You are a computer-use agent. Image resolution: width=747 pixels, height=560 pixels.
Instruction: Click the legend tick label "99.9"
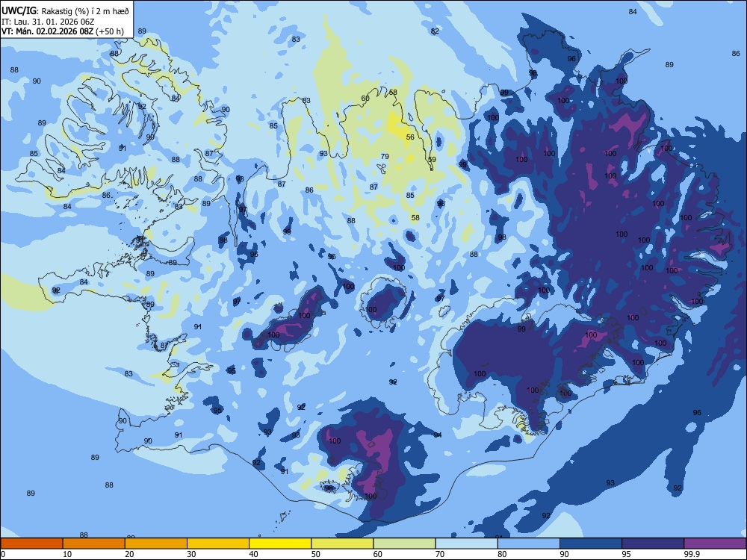click(x=692, y=554)
